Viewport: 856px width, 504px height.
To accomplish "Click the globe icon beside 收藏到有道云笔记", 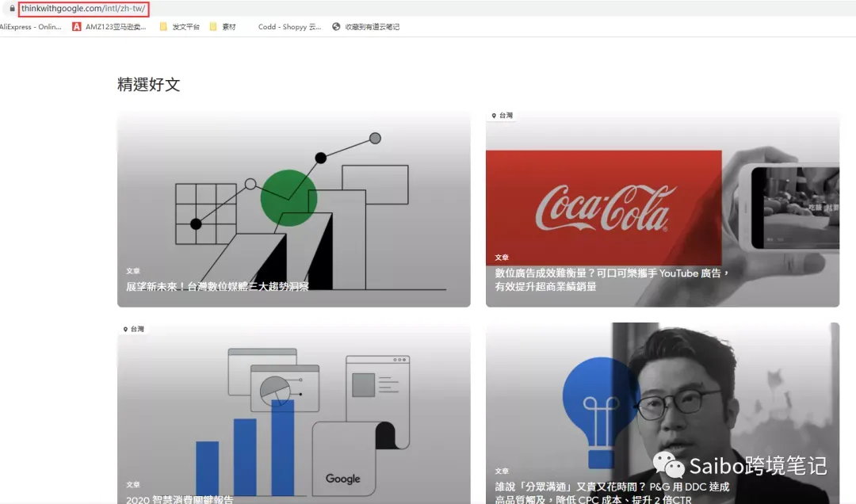I will pos(336,26).
